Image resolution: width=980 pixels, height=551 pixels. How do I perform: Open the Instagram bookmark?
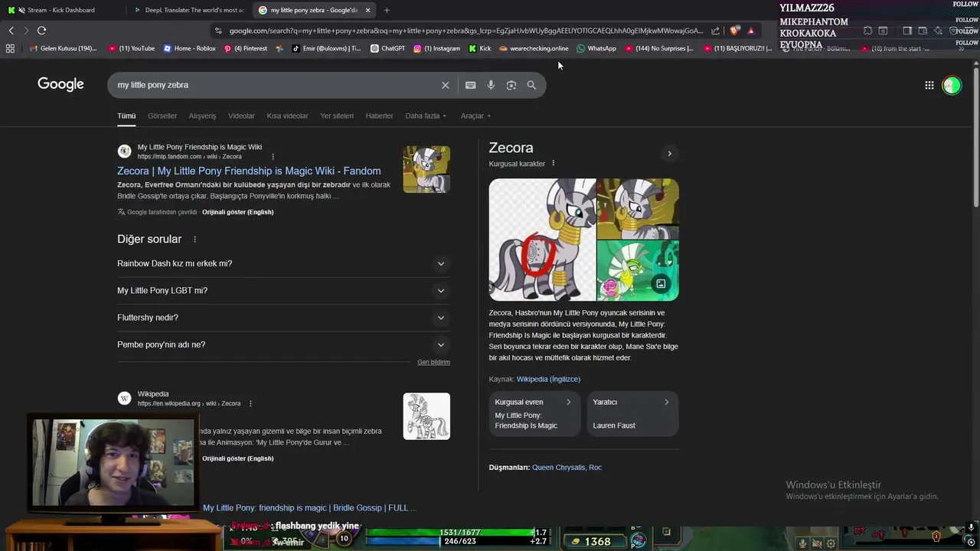436,48
